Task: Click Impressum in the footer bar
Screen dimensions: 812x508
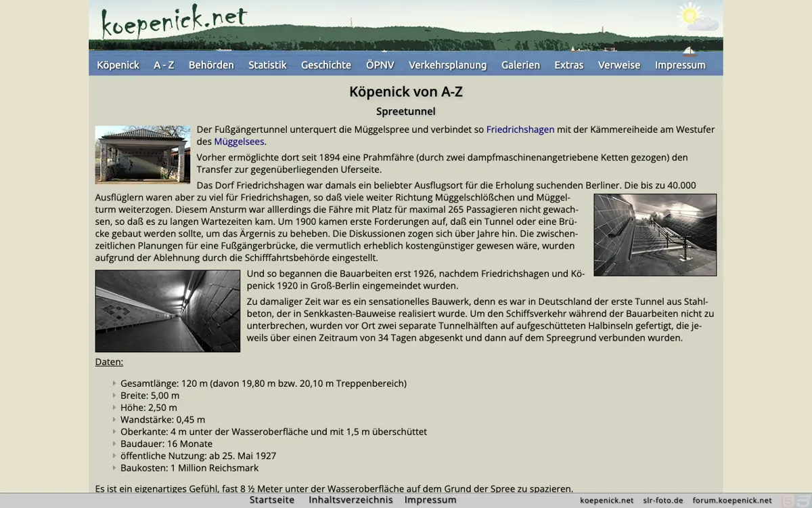Action: pyautogui.click(x=430, y=500)
